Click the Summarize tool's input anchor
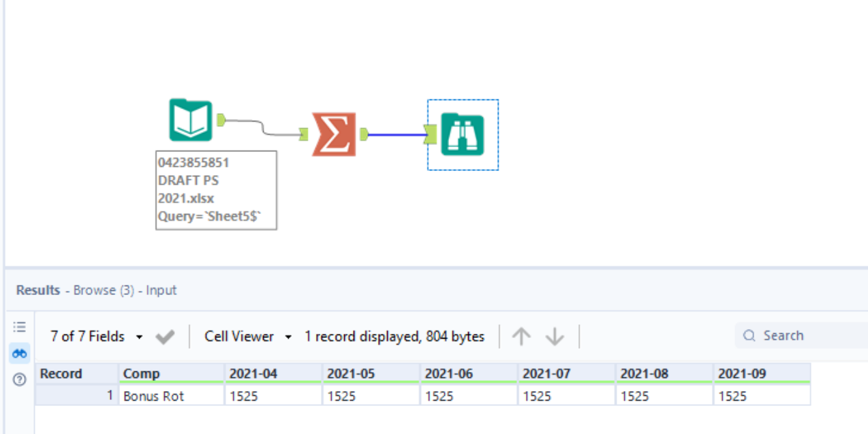 pyautogui.click(x=304, y=134)
